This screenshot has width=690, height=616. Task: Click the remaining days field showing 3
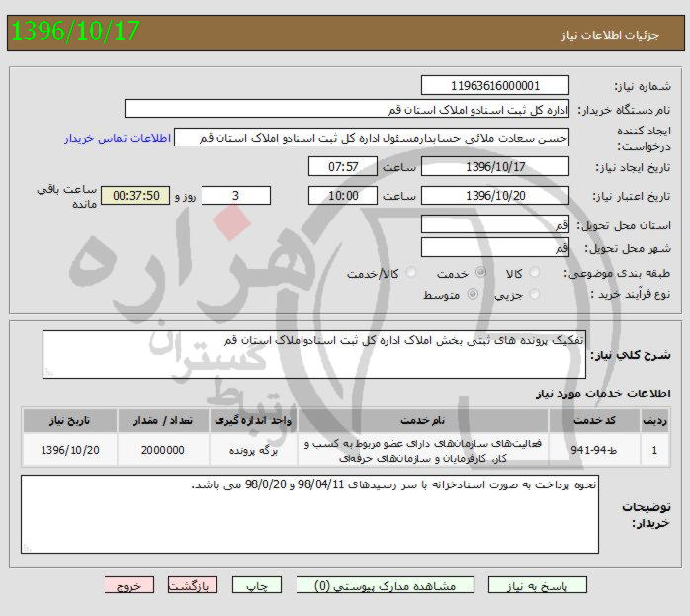click(236, 196)
